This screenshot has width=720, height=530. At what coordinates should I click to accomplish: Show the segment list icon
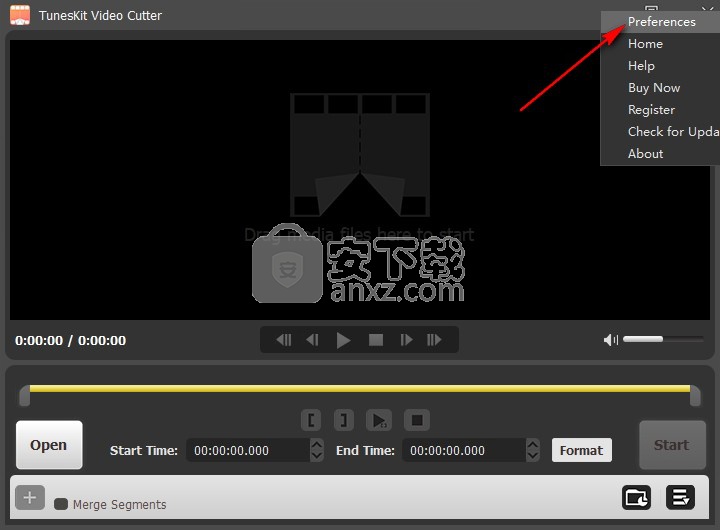click(681, 497)
